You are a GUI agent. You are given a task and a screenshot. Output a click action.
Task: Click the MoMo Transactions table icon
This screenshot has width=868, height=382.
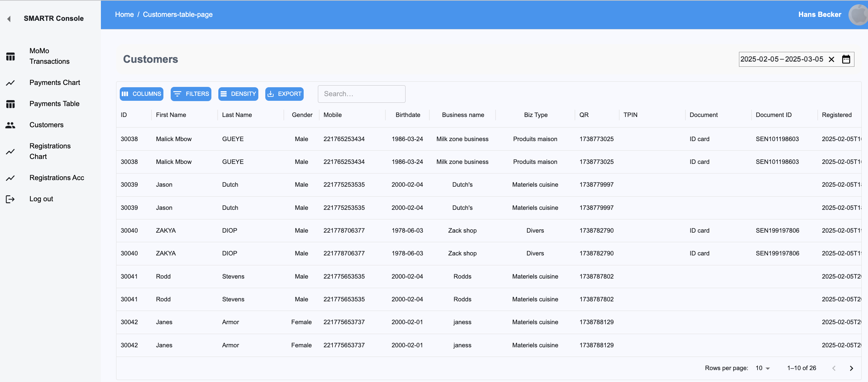pyautogui.click(x=11, y=56)
